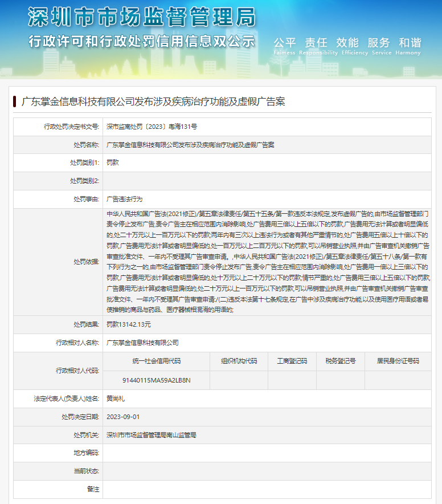Click the label 处罚决定日期

pyautogui.click(x=80, y=417)
